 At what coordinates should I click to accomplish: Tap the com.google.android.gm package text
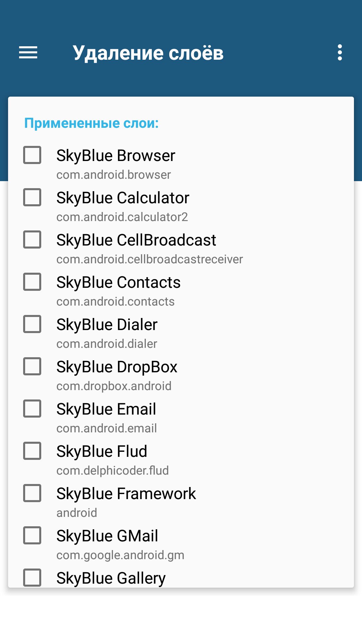click(x=120, y=555)
